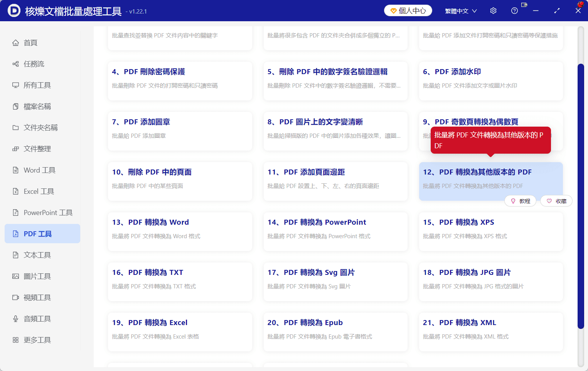Open 'PDF 轉換為 Excel' tool card
The width and height of the screenshot is (588, 371).
[x=180, y=332]
